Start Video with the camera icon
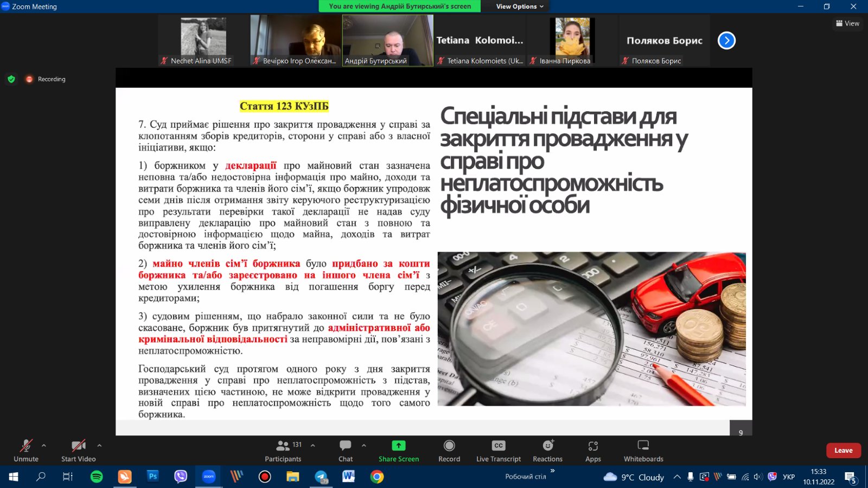Viewport: 868px width, 488px height. tap(78, 446)
